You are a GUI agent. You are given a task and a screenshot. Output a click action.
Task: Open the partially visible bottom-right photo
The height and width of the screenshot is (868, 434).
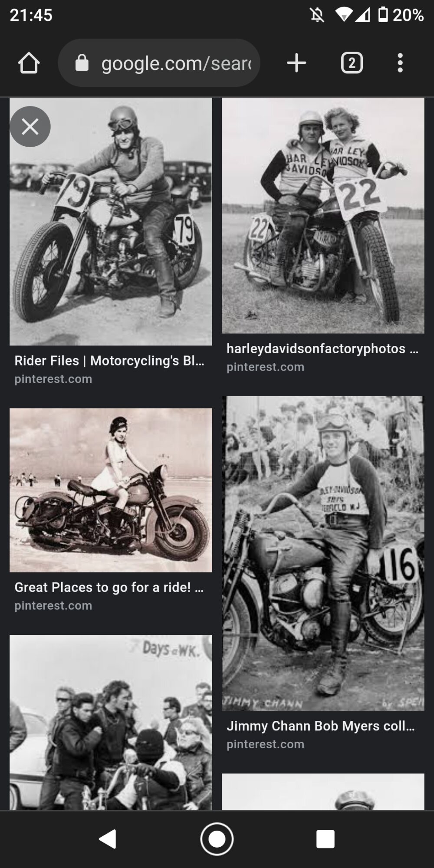tap(323, 792)
